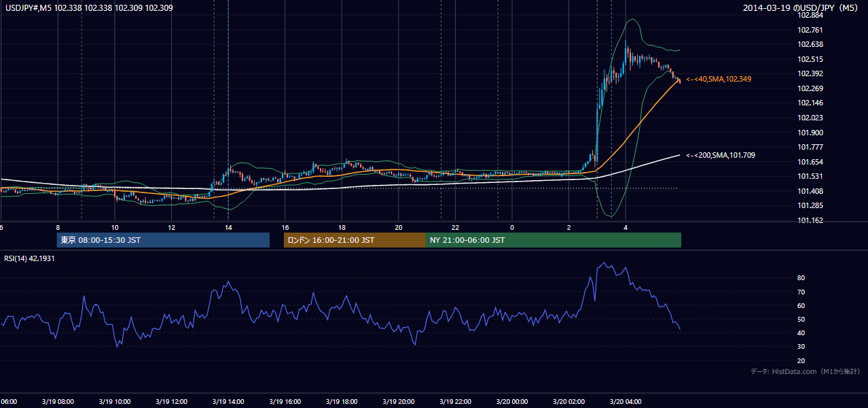Click price axis value 101.654
Image resolution: width=868 pixels, height=408 pixels.
810,162
